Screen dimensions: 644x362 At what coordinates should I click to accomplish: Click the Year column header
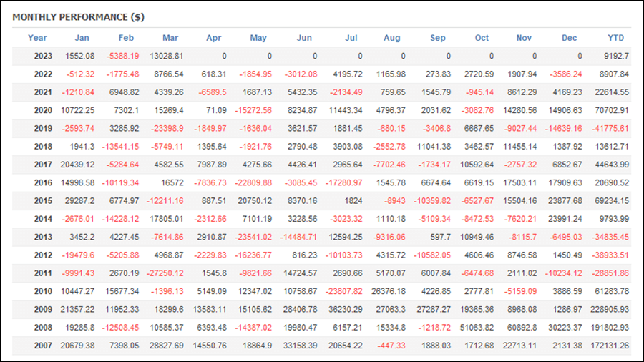pyautogui.click(x=37, y=38)
